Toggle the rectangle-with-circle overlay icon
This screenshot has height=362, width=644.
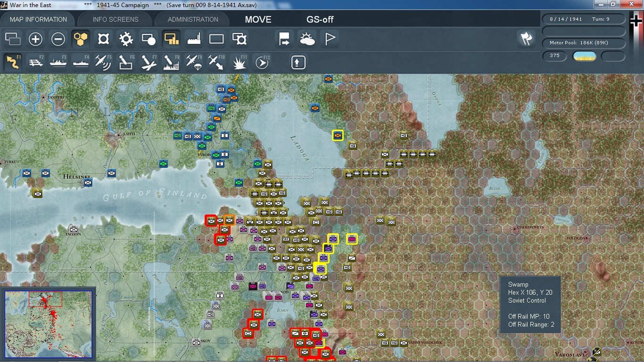pos(149,39)
